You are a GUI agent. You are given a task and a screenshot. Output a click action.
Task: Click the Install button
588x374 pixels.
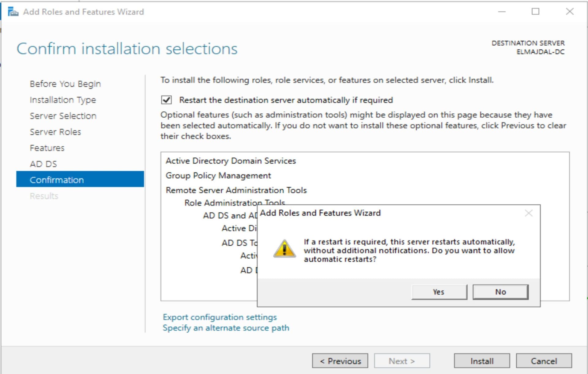(x=481, y=361)
